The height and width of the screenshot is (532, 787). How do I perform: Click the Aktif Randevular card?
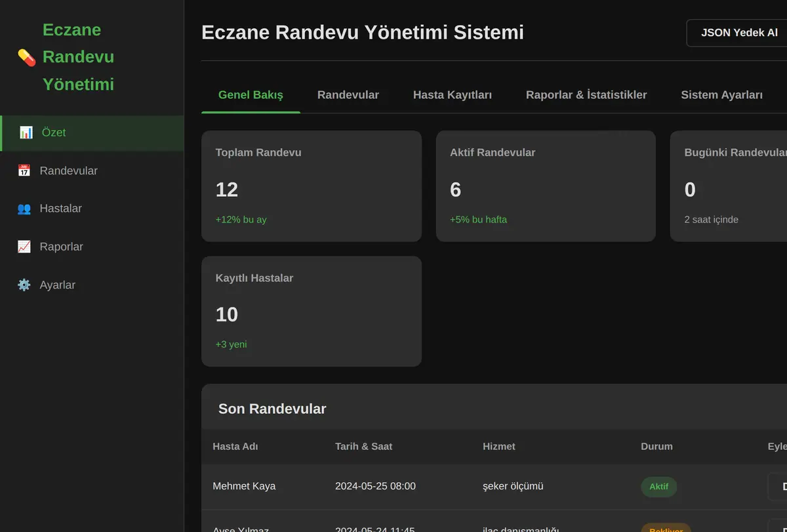546,186
